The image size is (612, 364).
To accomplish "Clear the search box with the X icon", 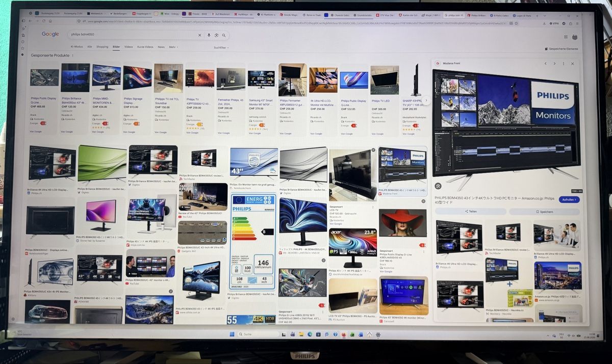I will [200, 35].
